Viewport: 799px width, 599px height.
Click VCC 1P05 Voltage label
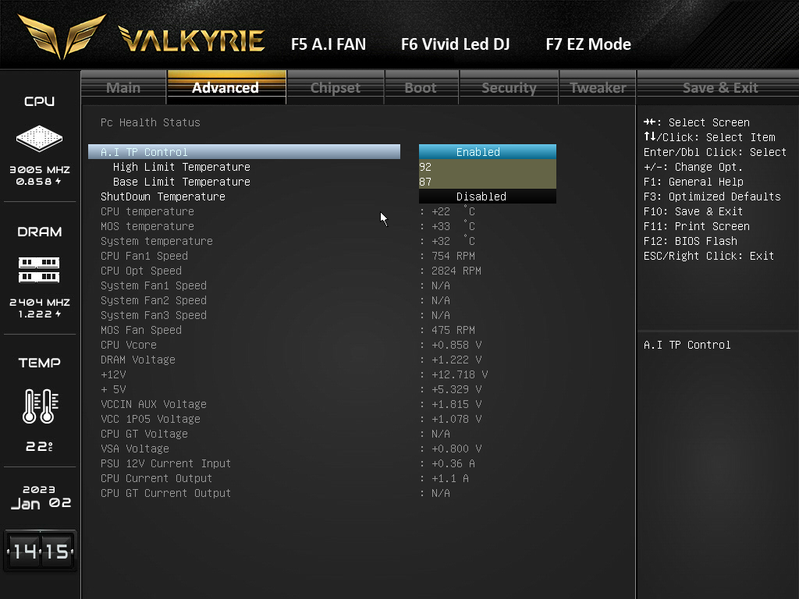(x=150, y=419)
